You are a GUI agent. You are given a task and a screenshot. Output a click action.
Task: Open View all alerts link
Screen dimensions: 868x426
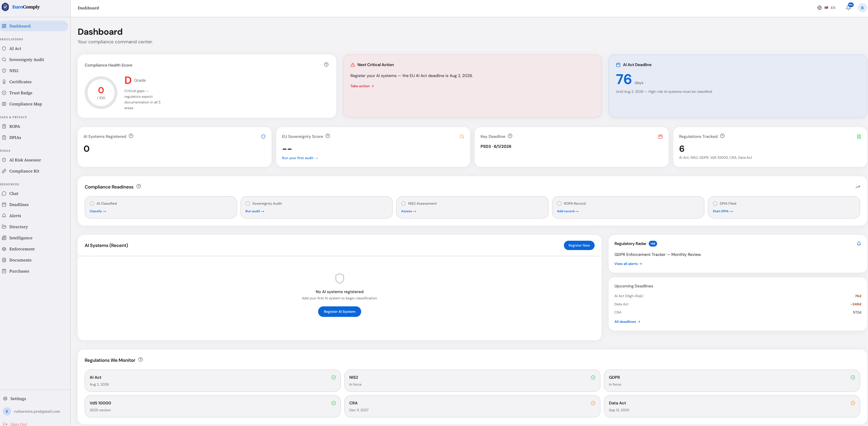coord(628,264)
